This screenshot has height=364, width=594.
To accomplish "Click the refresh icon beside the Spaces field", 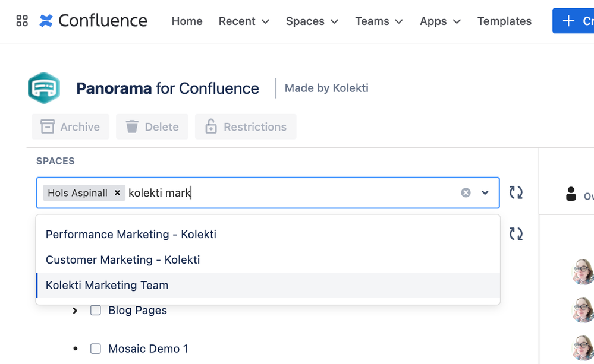I will (516, 193).
